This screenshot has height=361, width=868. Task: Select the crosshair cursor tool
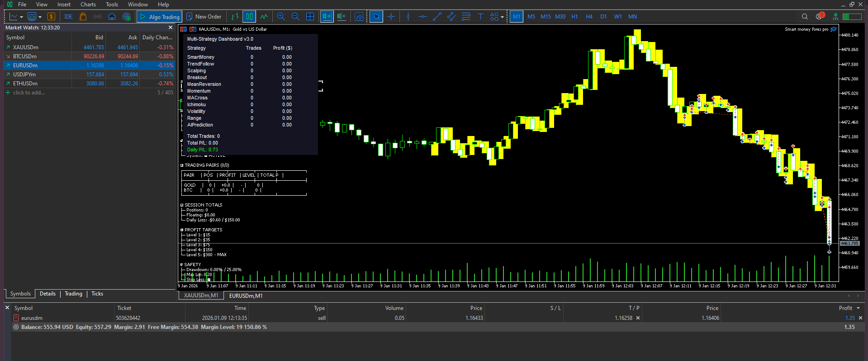point(391,17)
